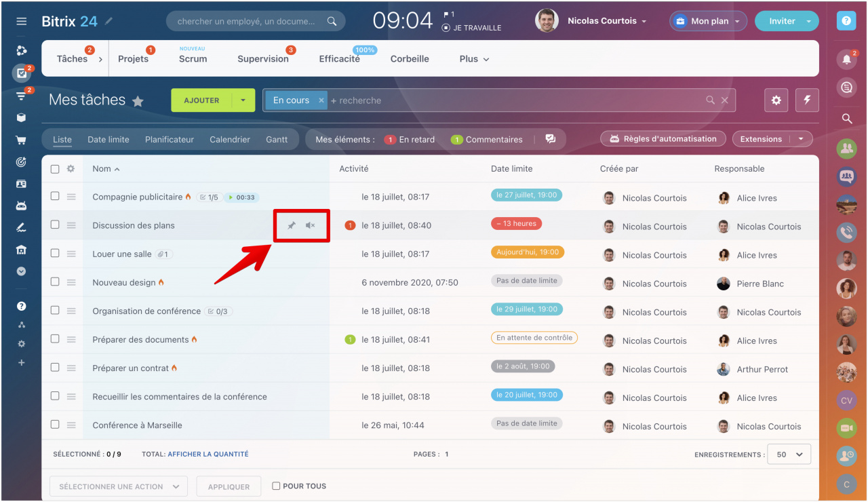The image size is (868, 502).
Task: Mute the Discussion des plans task
Action: 310,225
